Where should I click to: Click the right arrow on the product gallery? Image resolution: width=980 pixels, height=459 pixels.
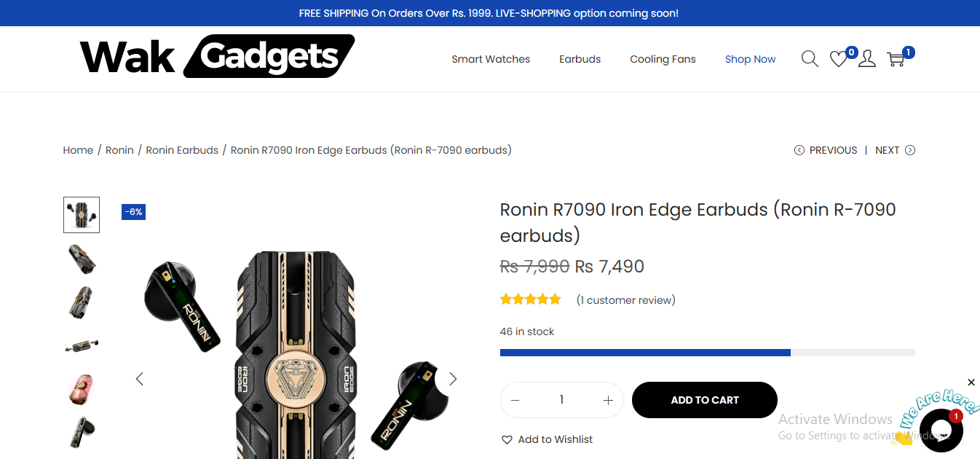pos(453,379)
